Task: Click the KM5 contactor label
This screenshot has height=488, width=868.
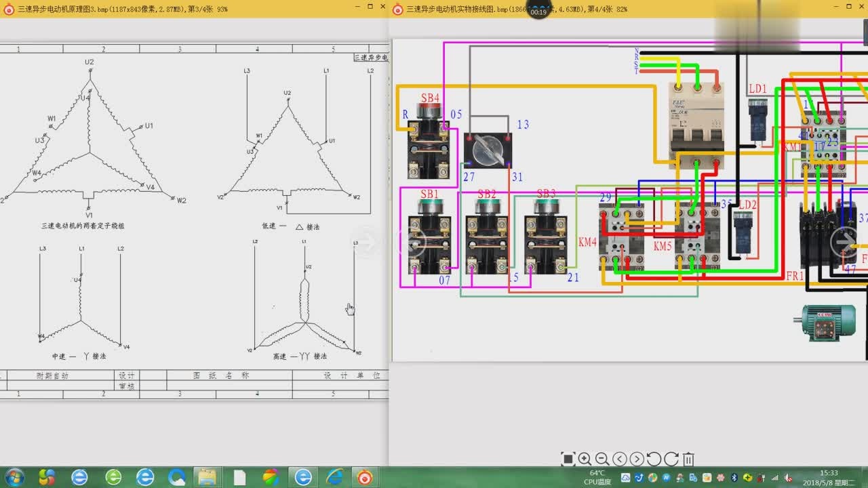Action: 663,247
